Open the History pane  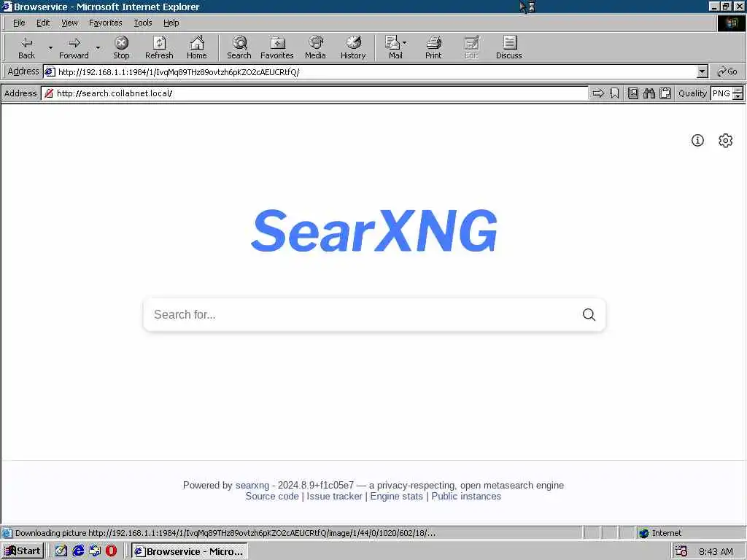coord(353,47)
